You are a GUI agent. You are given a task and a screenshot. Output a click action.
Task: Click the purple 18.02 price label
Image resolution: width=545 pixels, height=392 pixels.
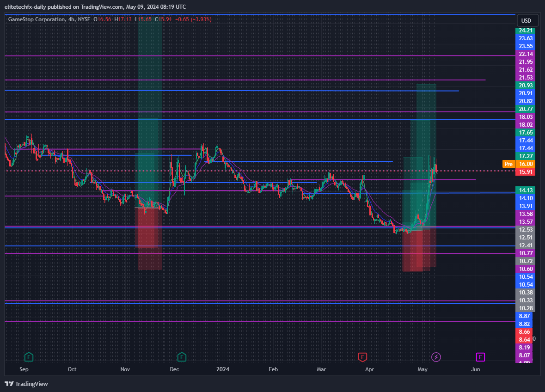526,125
